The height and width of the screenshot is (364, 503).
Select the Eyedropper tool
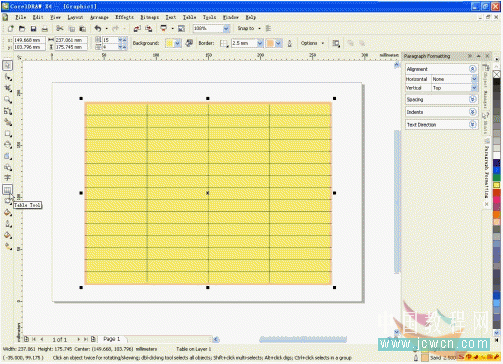(x=8, y=213)
